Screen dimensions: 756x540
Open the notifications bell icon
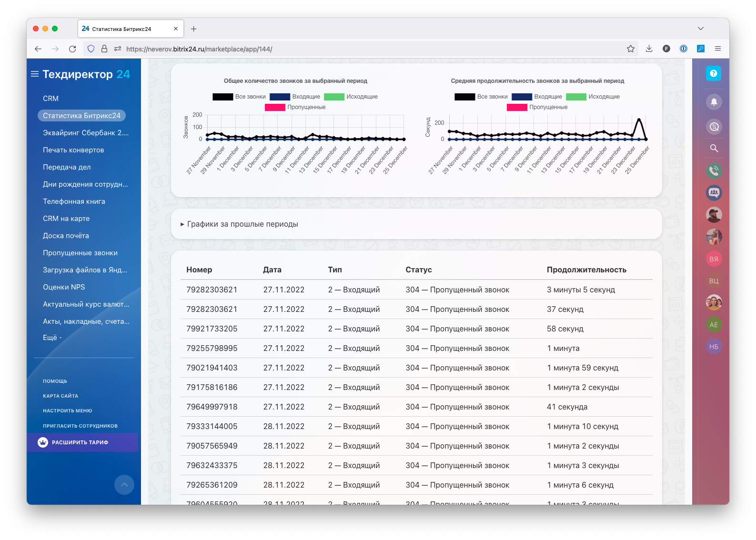pyautogui.click(x=714, y=102)
